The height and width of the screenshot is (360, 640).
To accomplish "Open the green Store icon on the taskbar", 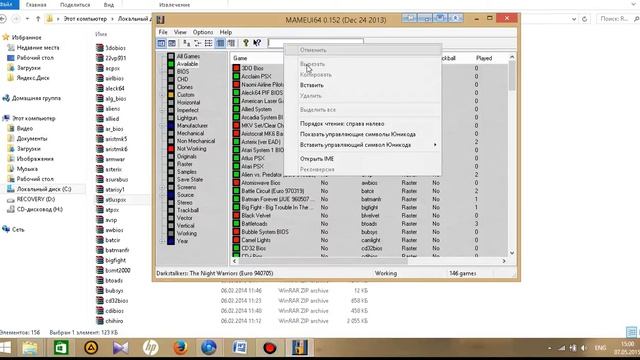I will click(x=61, y=348).
